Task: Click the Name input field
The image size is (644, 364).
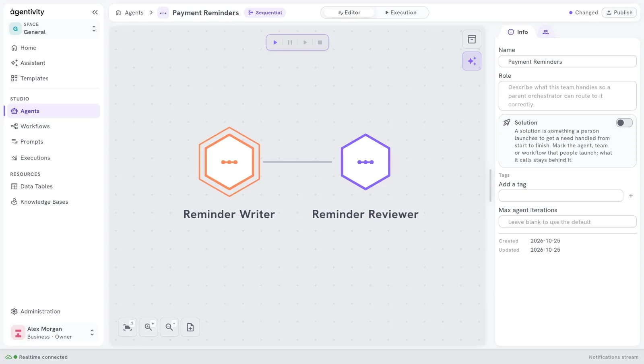Action: click(x=568, y=62)
